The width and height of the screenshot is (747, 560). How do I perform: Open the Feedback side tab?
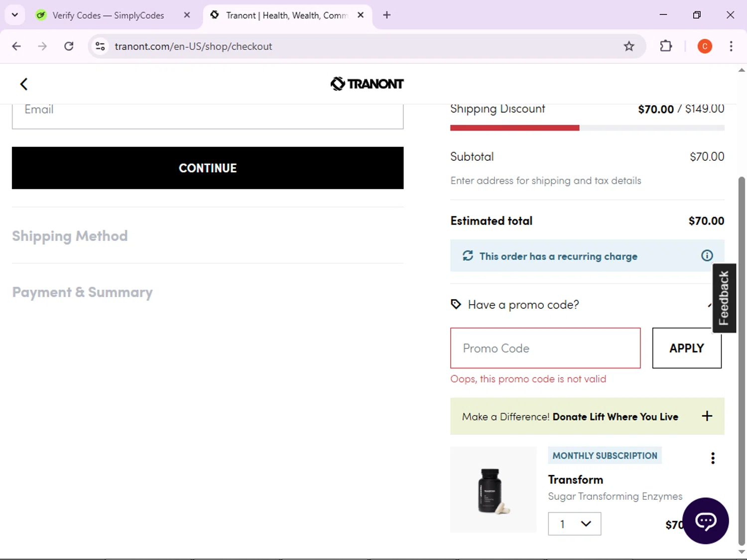pos(724,298)
